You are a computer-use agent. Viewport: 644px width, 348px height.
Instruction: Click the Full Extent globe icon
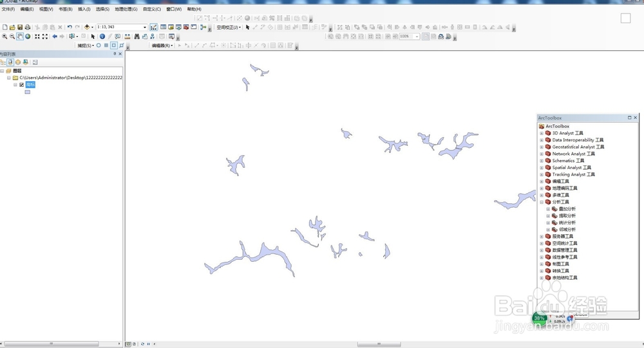click(28, 36)
